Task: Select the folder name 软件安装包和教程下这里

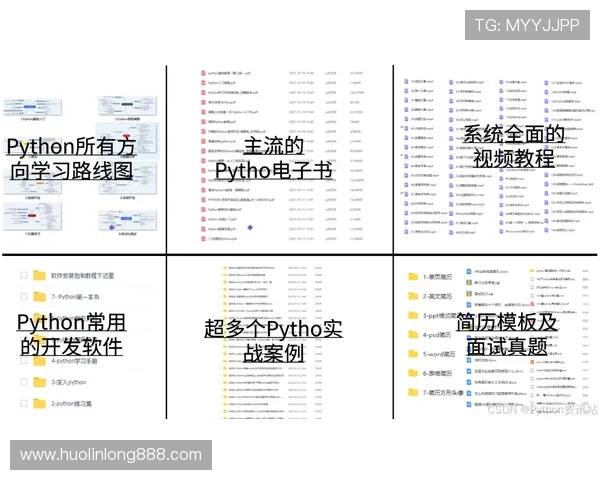Action: pyautogui.click(x=83, y=276)
